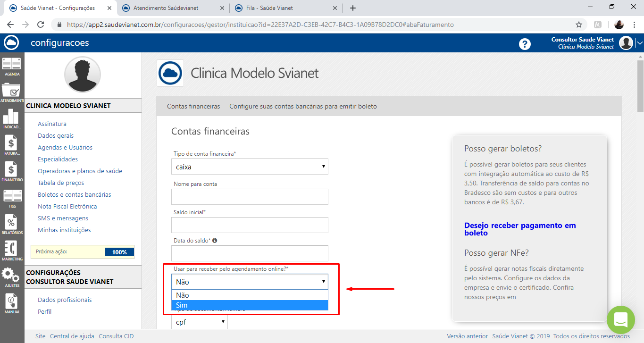644x343 pixels.
Task: Open the Usar para receber pelo agendamento dropdown
Action: [250, 282]
